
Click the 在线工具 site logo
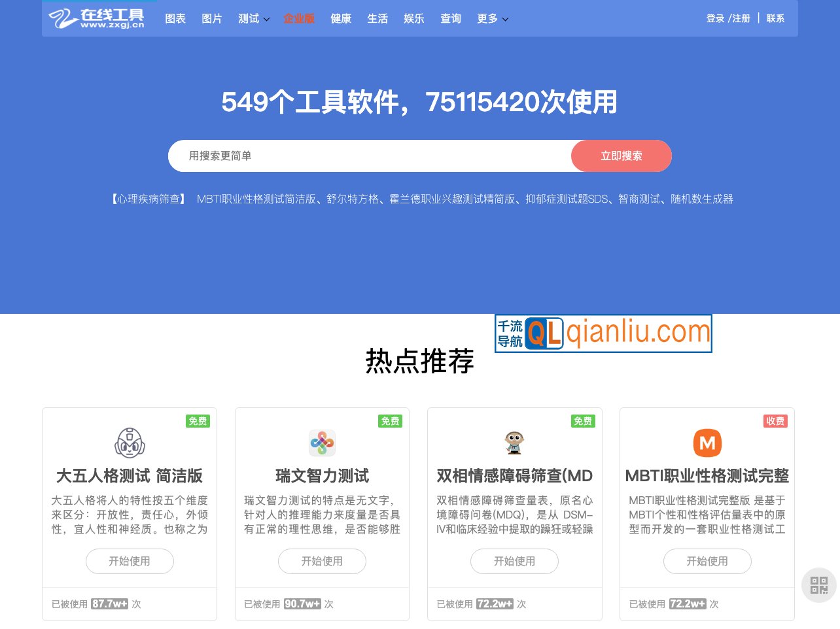96,18
